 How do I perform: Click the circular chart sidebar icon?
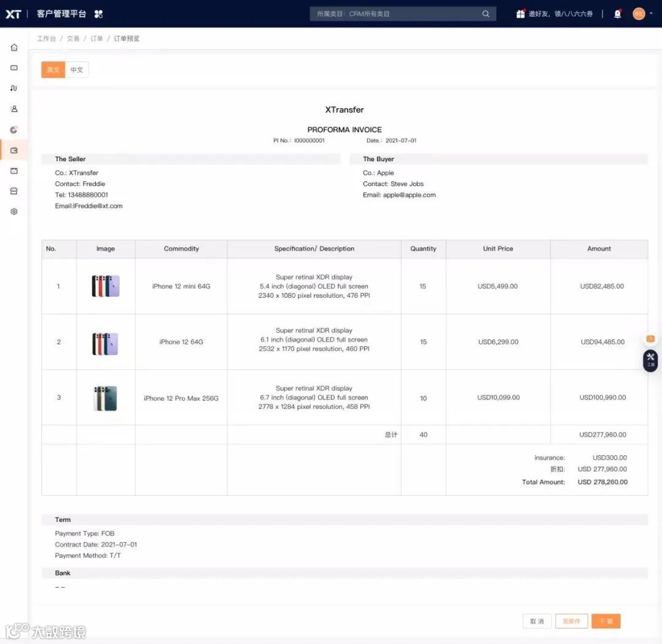coord(14,129)
